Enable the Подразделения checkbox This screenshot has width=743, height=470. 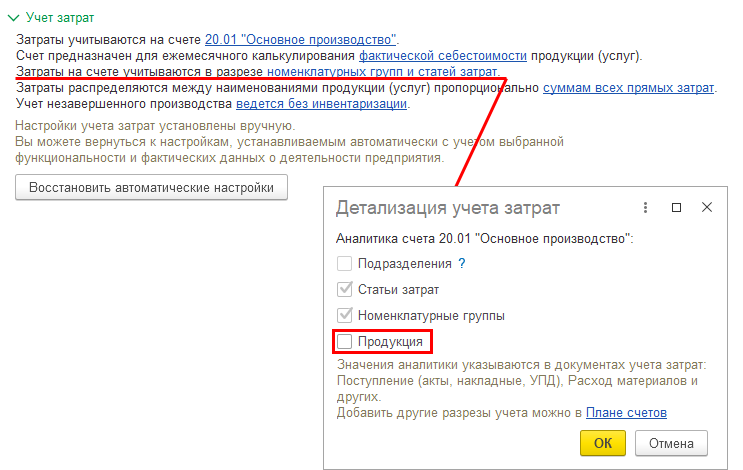pyautogui.click(x=344, y=263)
